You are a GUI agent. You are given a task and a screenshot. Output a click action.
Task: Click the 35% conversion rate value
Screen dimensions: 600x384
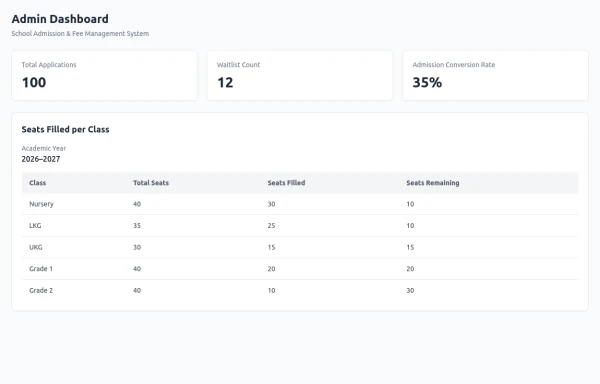pos(427,83)
